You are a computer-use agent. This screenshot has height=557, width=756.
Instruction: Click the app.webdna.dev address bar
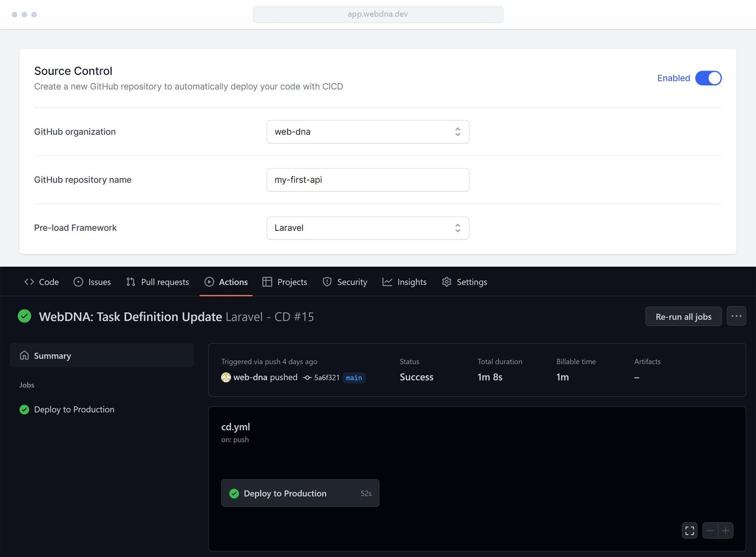click(x=378, y=14)
